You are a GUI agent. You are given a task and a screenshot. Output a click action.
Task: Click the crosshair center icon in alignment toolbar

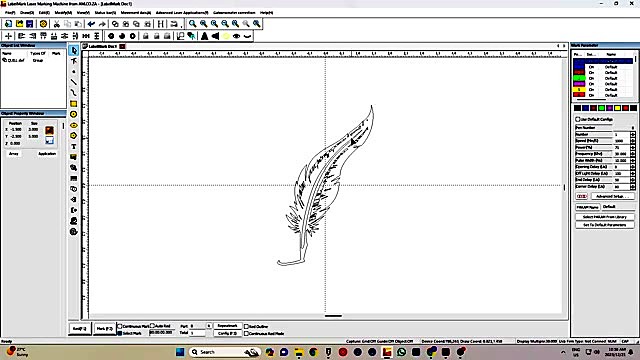(x=8, y=36)
